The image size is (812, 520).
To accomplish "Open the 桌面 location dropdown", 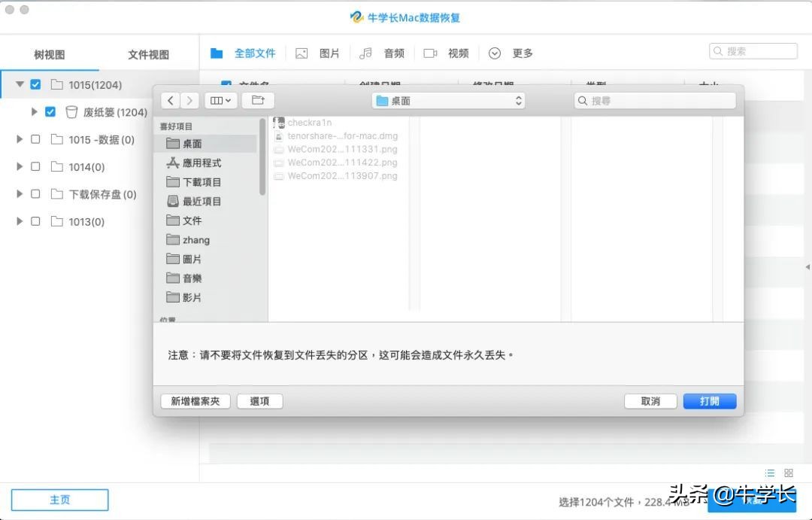I will click(x=448, y=99).
